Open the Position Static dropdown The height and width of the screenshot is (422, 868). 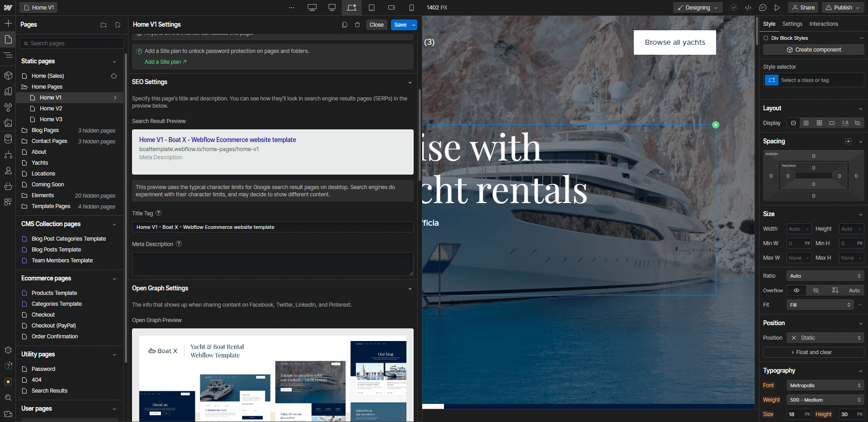pos(825,338)
